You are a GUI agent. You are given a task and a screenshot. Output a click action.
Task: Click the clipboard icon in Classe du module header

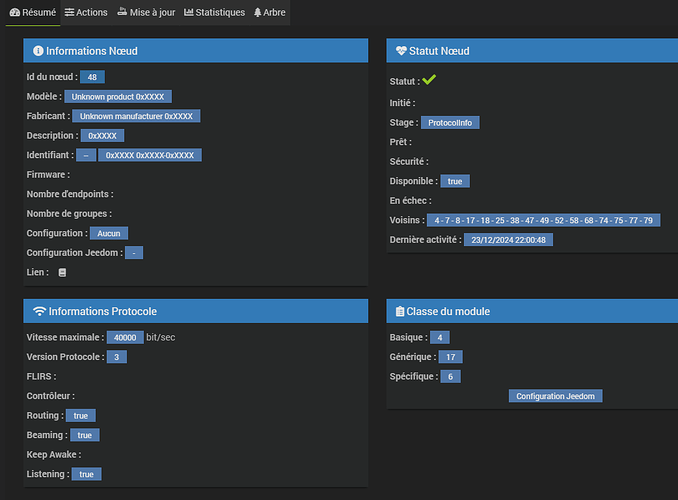tap(400, 311)
